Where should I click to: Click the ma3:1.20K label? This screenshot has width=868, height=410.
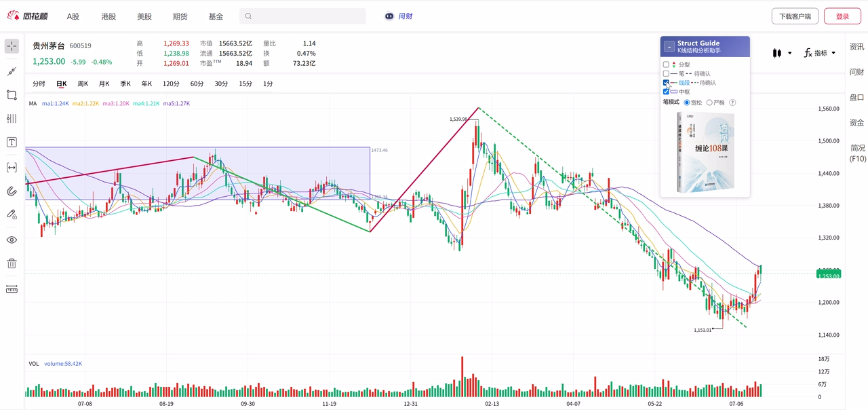tap(117, 103)
